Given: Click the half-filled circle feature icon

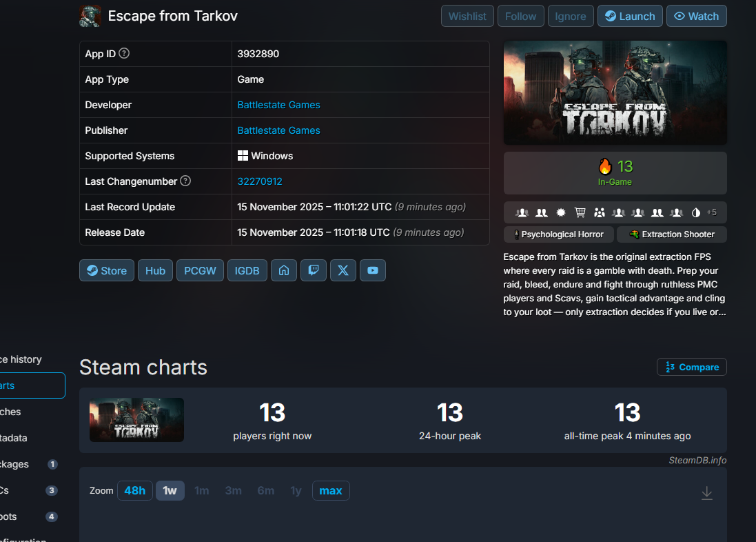Looking at the screenshot, I should (x=696, y=212).
